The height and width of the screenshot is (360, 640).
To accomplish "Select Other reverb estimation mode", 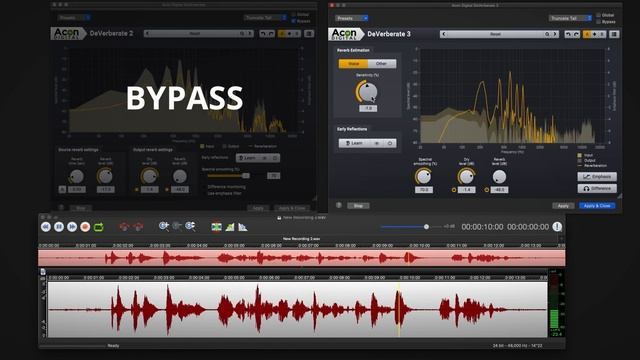I will [382, 64].
